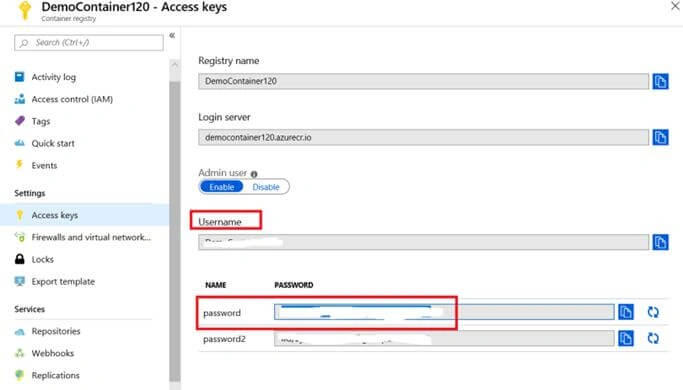Open Export template
Viewport: 683px width, 390px height.
[x=63, y=281]
